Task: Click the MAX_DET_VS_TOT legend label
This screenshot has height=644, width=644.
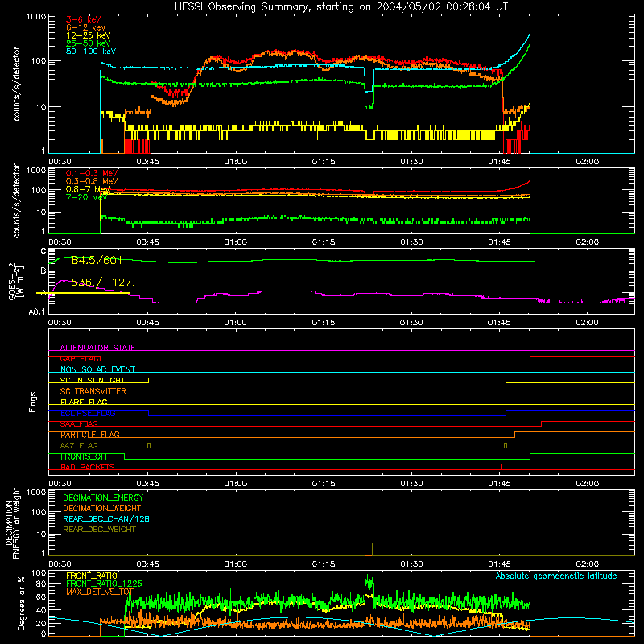Action: pos(100,592)
